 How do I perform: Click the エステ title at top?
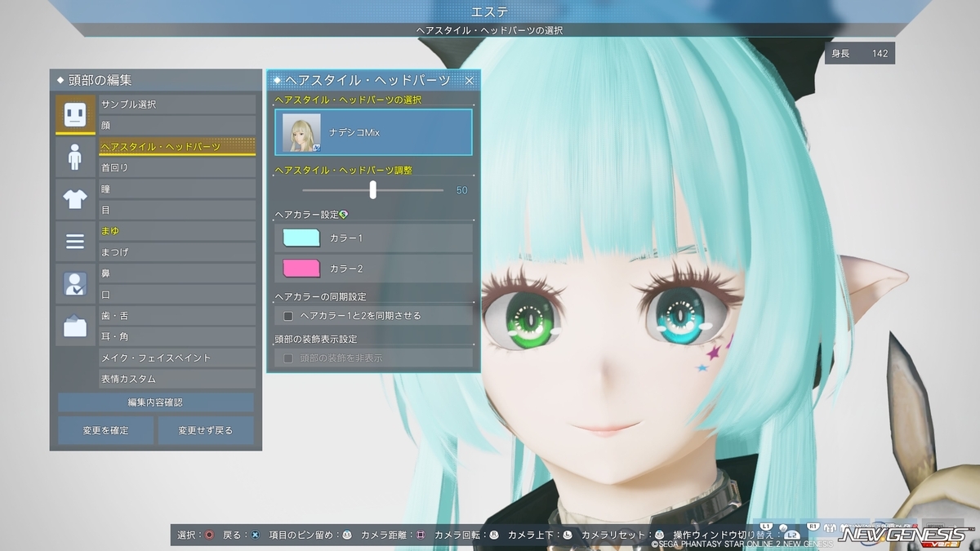[490, 11]
